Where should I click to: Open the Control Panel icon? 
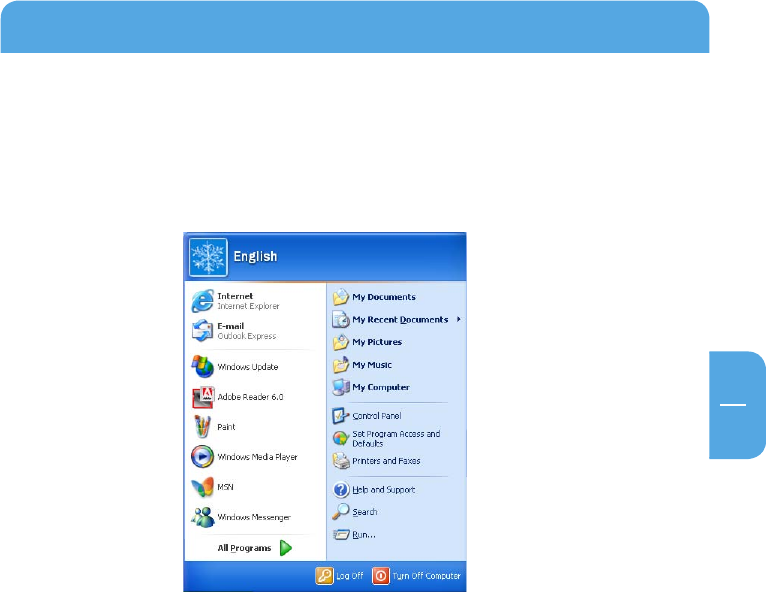[340, 416]
